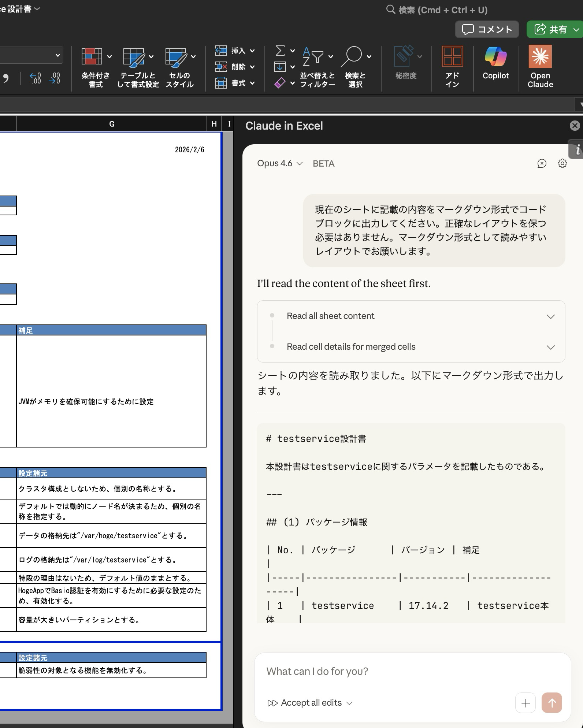Open the document title dropdown chevron
Screen dimensions: 583x728
pyautogui.click(x=37, y=8)
